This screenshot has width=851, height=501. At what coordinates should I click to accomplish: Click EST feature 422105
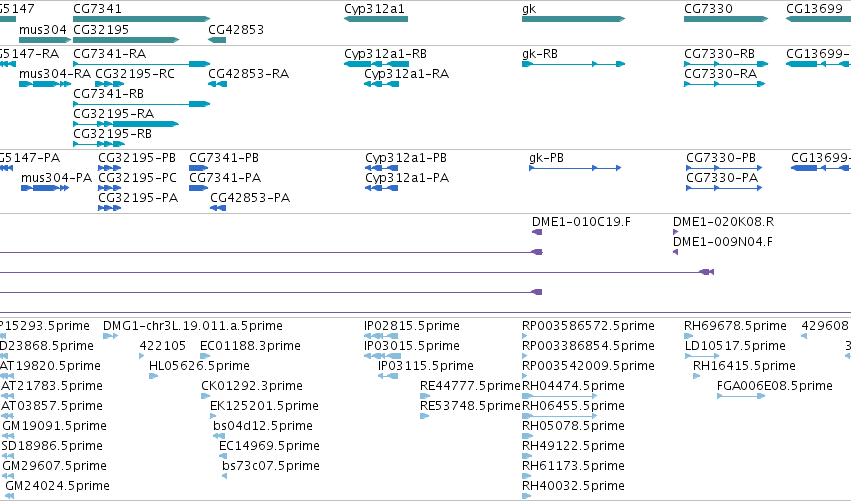tap(142, 357)
